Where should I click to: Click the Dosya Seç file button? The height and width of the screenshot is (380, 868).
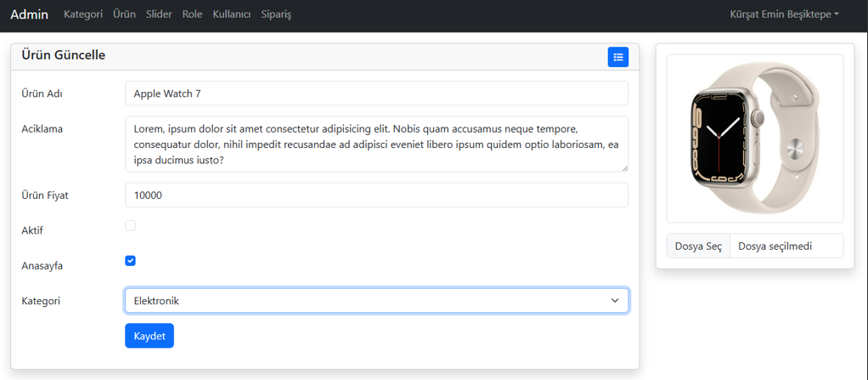coord(699,246)
